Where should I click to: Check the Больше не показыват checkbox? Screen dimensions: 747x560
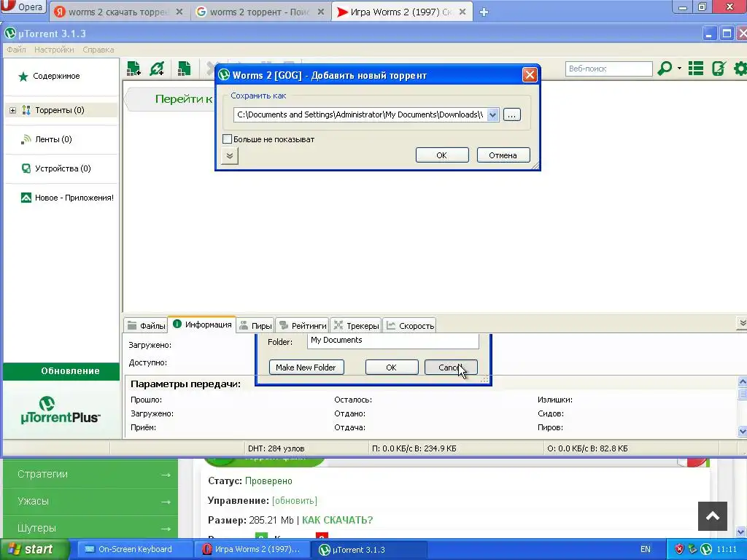point(228,139)
